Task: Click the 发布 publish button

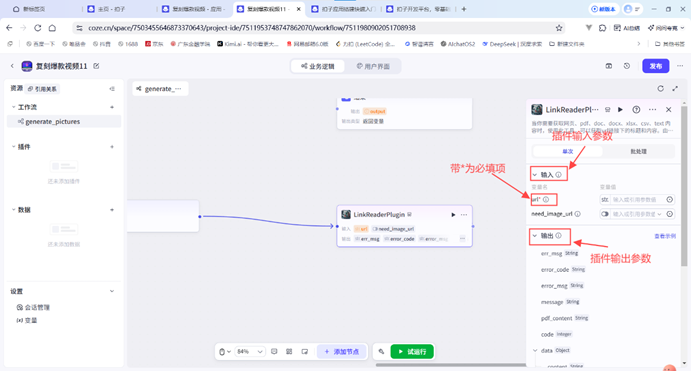Action: pos(656,66)
